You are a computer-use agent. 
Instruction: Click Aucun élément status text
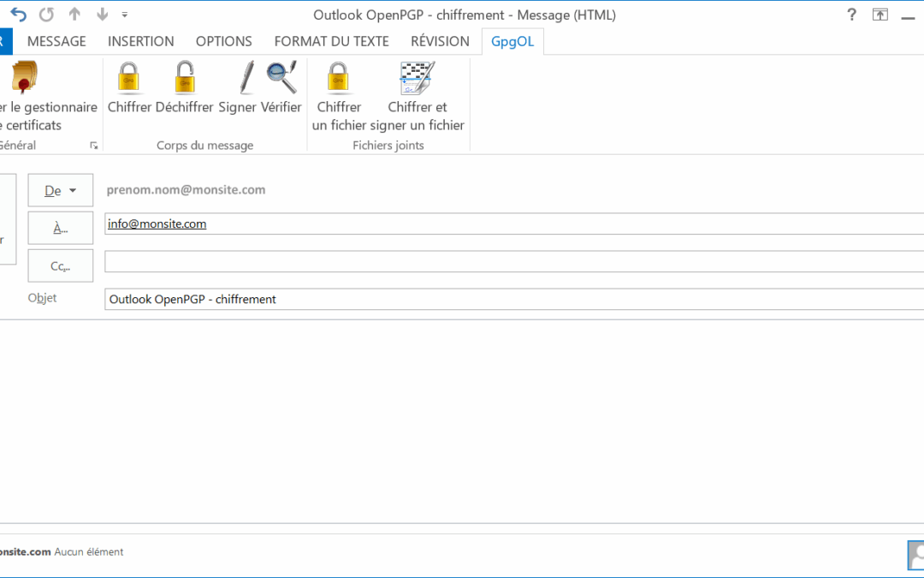(89, 552)
